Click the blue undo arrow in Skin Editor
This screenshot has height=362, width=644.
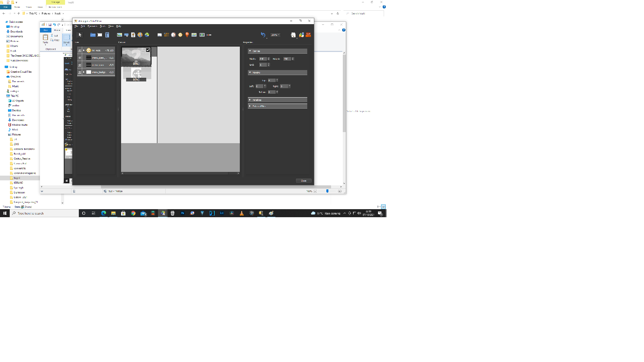click(x=263, y=35)
